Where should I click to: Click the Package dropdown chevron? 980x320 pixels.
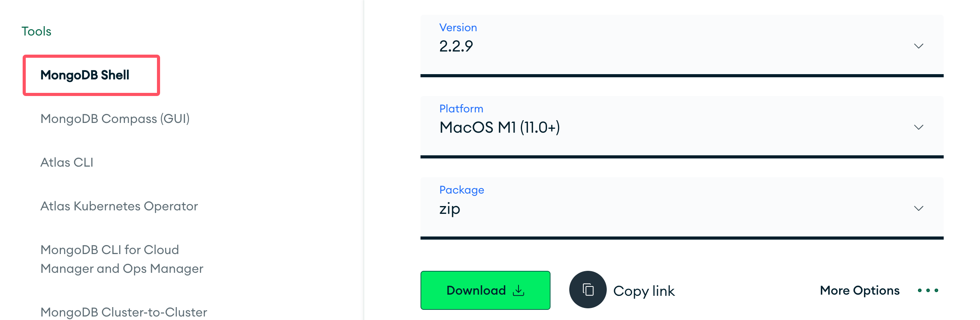tap(918, 208)
